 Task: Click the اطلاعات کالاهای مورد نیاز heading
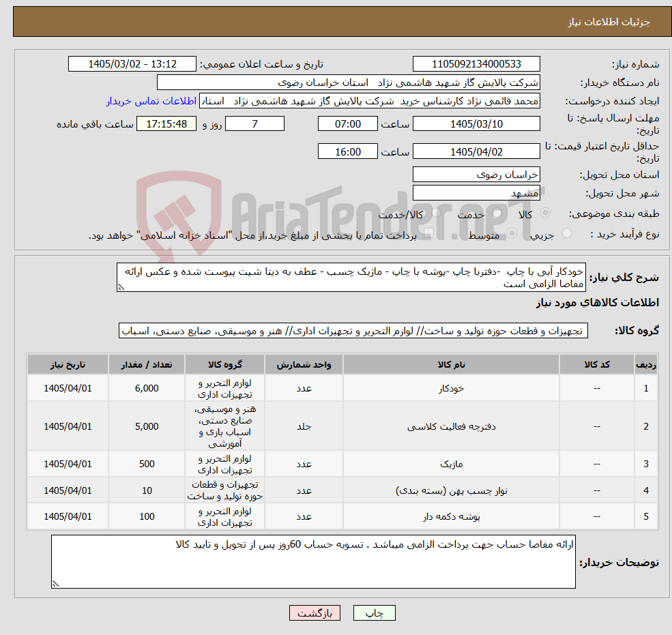pyautogui.click(x=598, y=303)
